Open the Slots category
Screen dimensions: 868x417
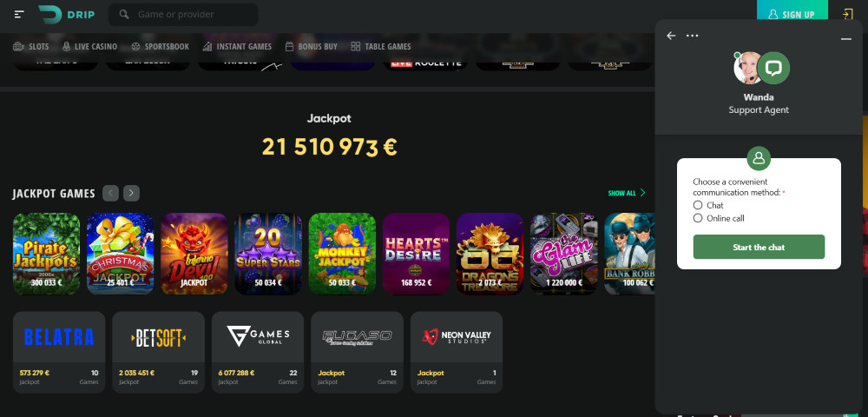31,47
